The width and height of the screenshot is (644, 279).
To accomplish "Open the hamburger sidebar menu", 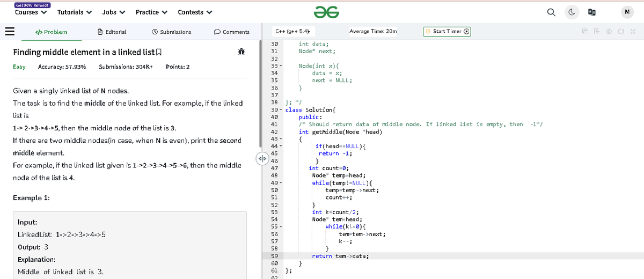I will point(9,32).
